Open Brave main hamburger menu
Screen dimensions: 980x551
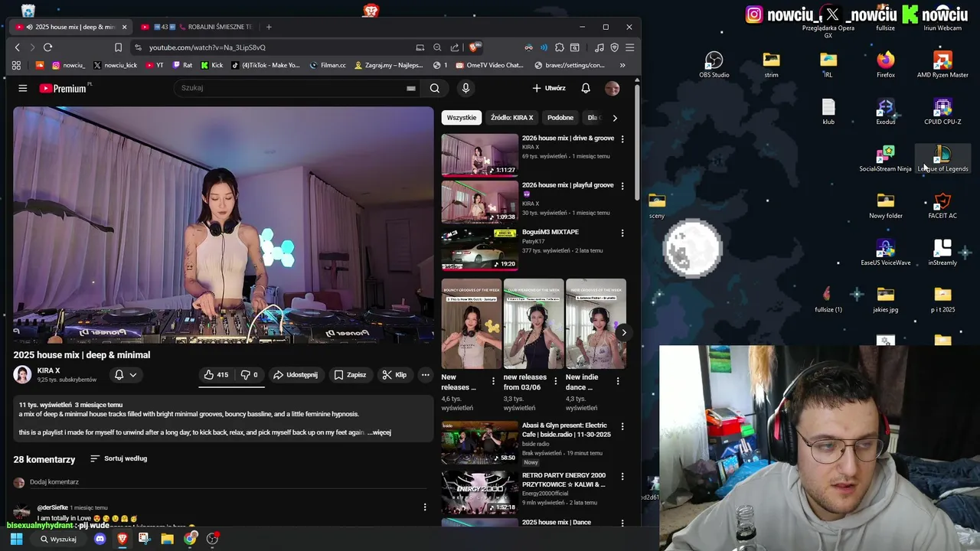[x=630, y=47]
